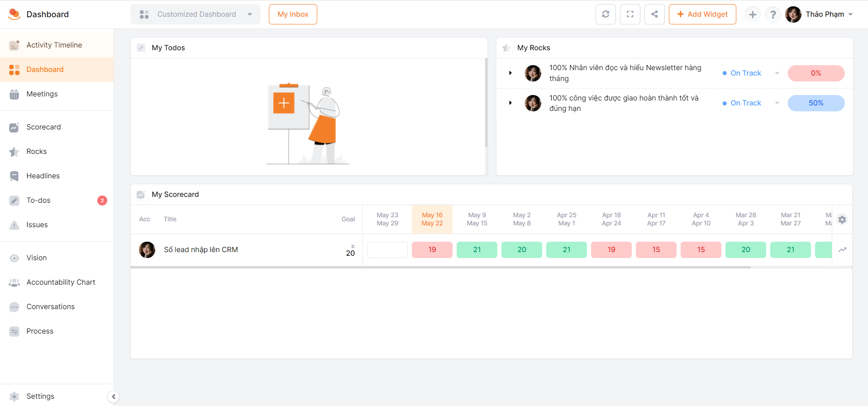Select Dashboard in the sidebar
Image resolution: width=868 pixels, height=406 pixels.
coord(57,70)
